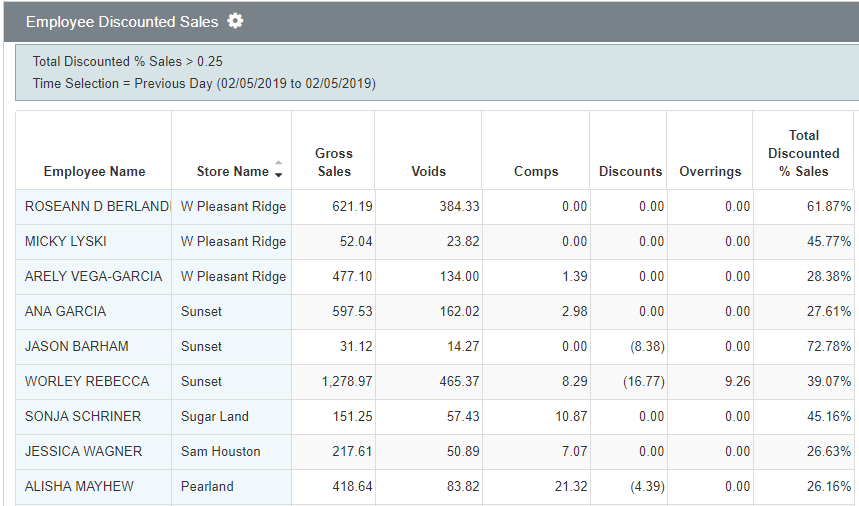Sort by Employee Name column header
The image size is (859, 506).
[x=94, y=171]
